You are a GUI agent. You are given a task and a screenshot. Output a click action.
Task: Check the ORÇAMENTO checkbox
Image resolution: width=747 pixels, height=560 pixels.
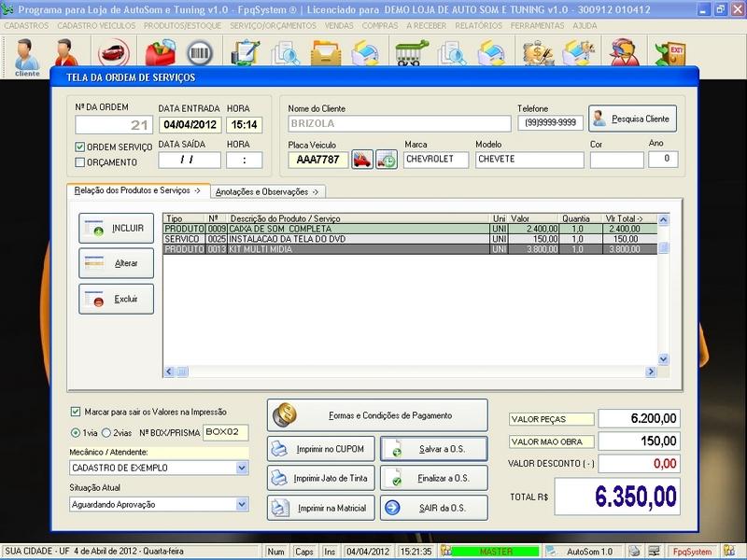(x=80, y=162)
